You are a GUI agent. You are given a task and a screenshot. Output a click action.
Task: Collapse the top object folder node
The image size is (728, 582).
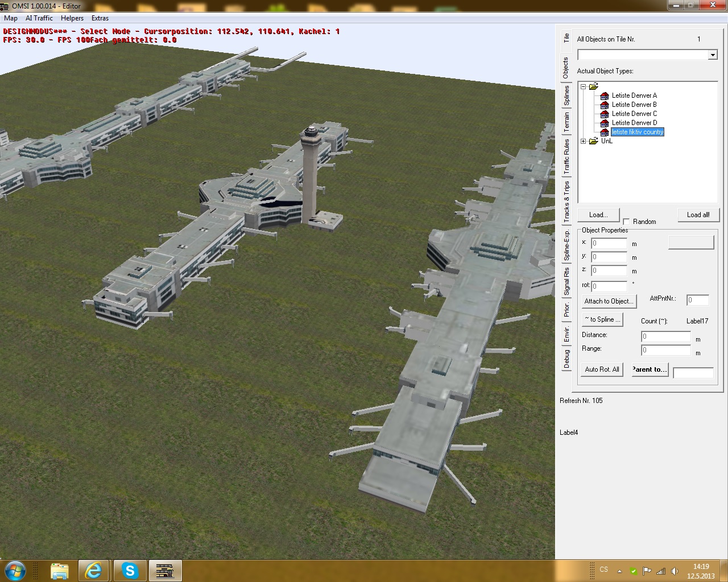[x=583, y=87]
